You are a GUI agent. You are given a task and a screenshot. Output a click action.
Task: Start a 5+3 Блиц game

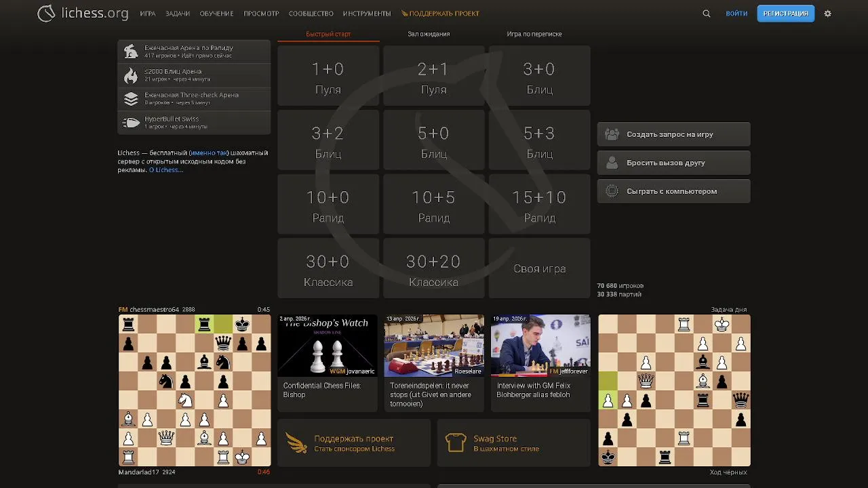pos(540,140)
